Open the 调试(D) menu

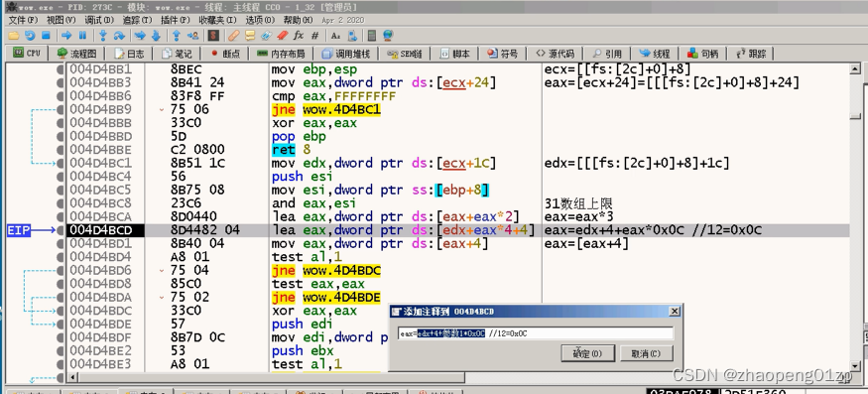[98, 20]
